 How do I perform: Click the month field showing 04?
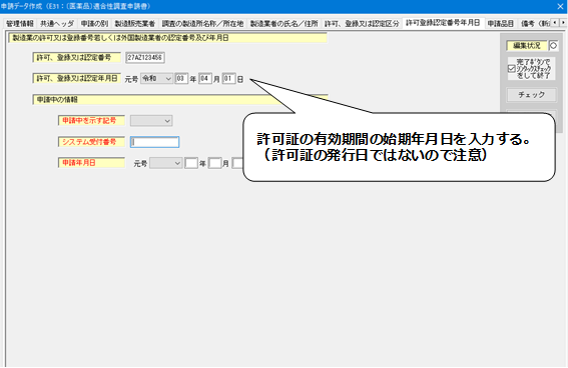(x=205, y=79)
